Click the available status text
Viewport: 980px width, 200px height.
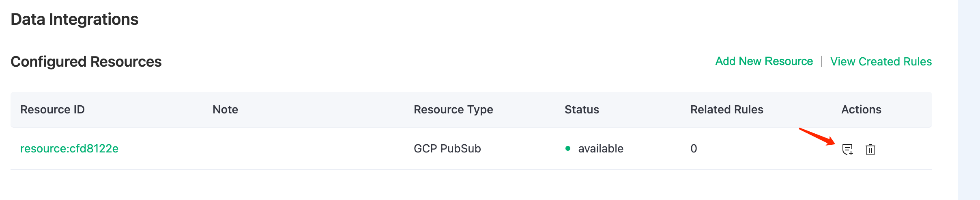pyautogui.click(x=600, y=149)
